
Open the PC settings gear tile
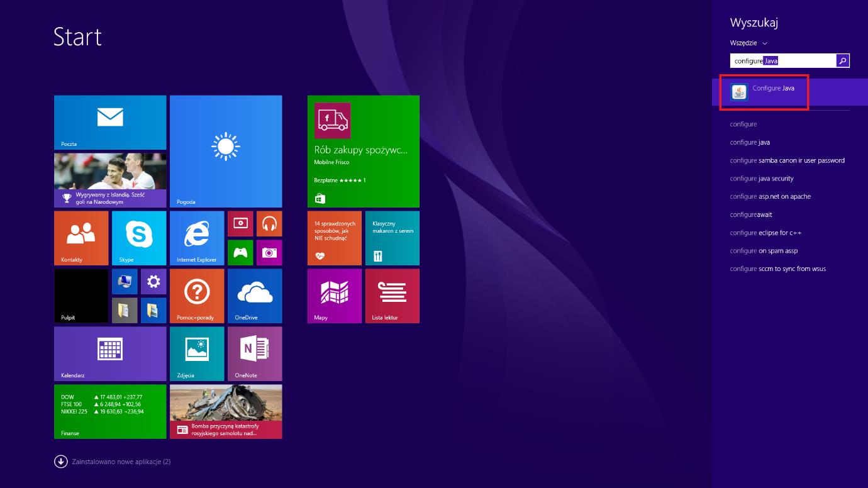tap(153, 281)
